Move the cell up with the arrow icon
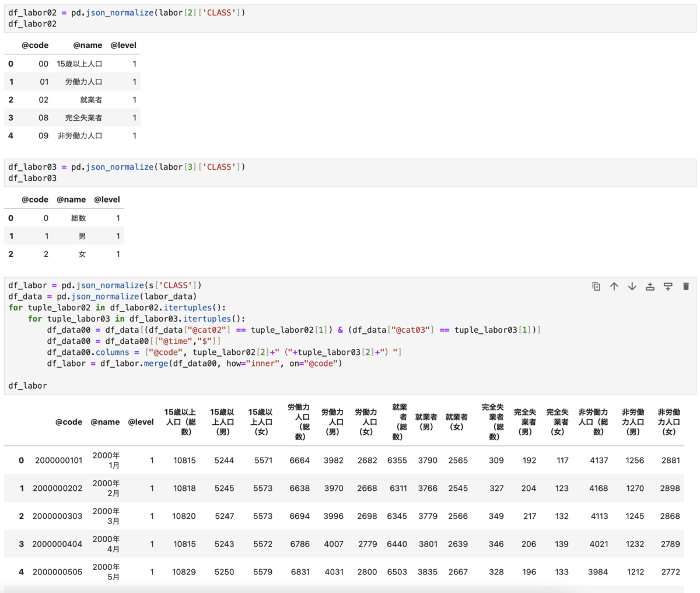The width and height of the screenshot is (700, 593). 614,287
